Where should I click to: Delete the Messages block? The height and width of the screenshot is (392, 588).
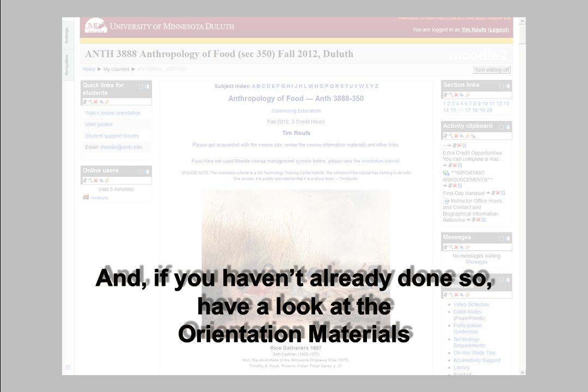456,247
